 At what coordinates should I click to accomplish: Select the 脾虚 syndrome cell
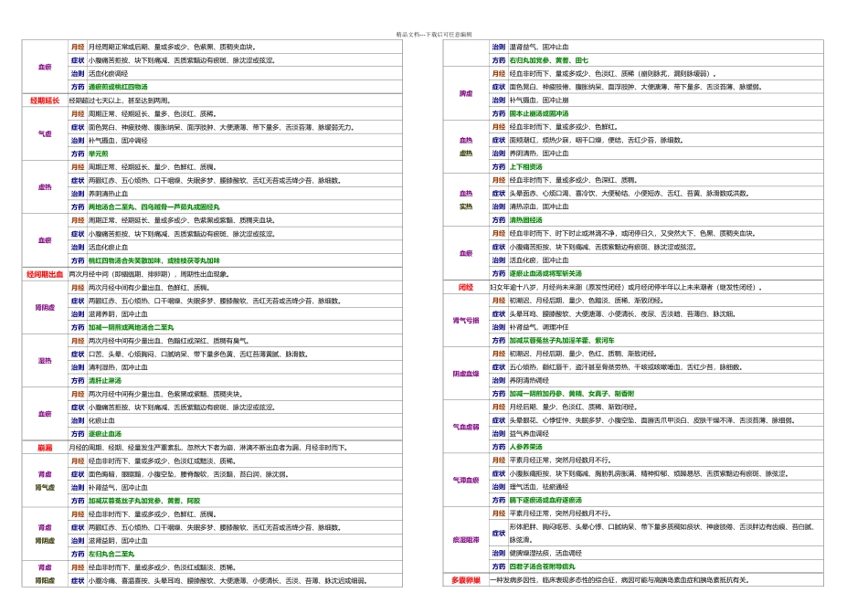[465, 93]
